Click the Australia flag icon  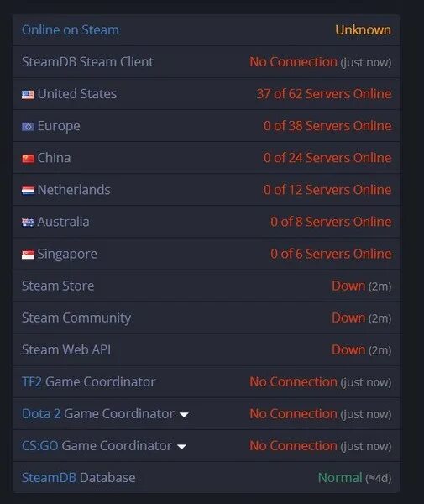pyautogui.click(x=28, y=223)
